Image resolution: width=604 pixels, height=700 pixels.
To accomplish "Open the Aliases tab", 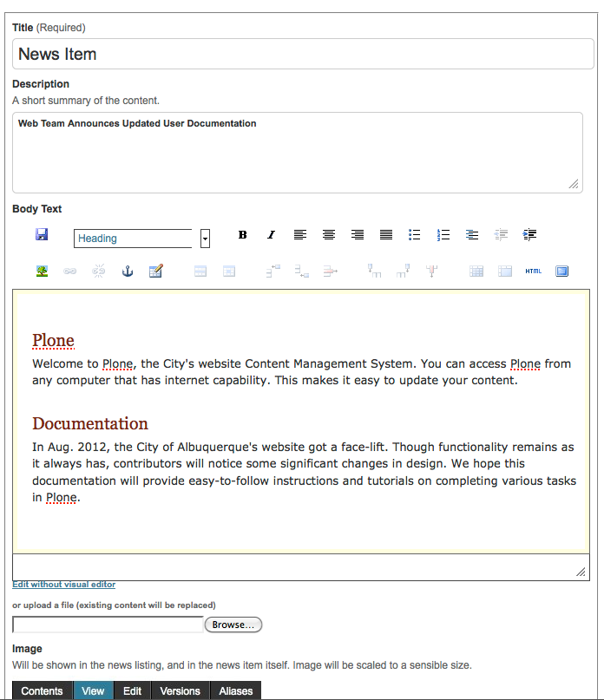I will coord(235,690).
